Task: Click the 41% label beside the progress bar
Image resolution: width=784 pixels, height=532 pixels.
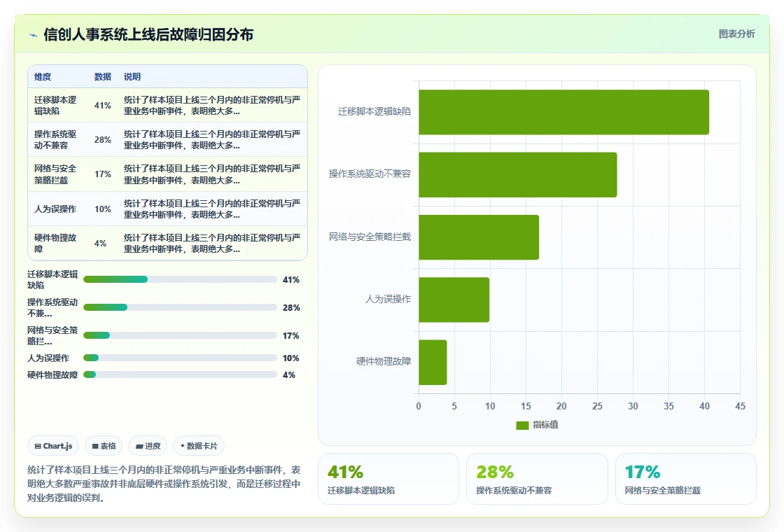Action: pos(291,280)
